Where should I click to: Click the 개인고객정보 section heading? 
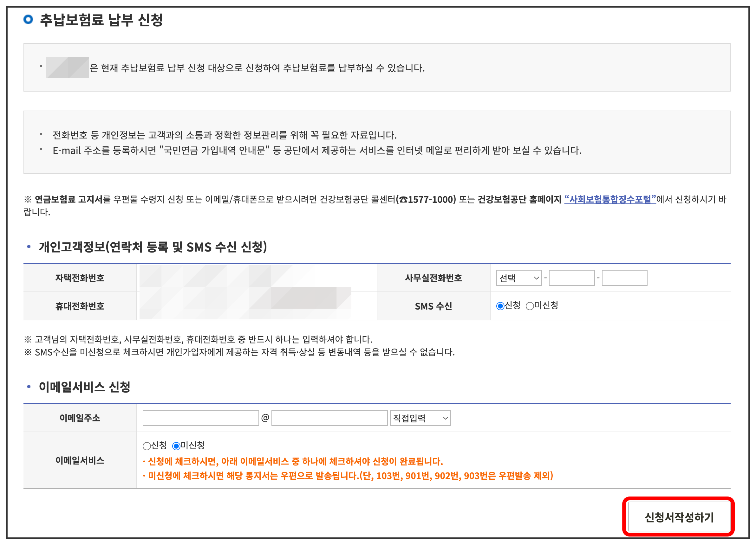click(x=153, y=247)
